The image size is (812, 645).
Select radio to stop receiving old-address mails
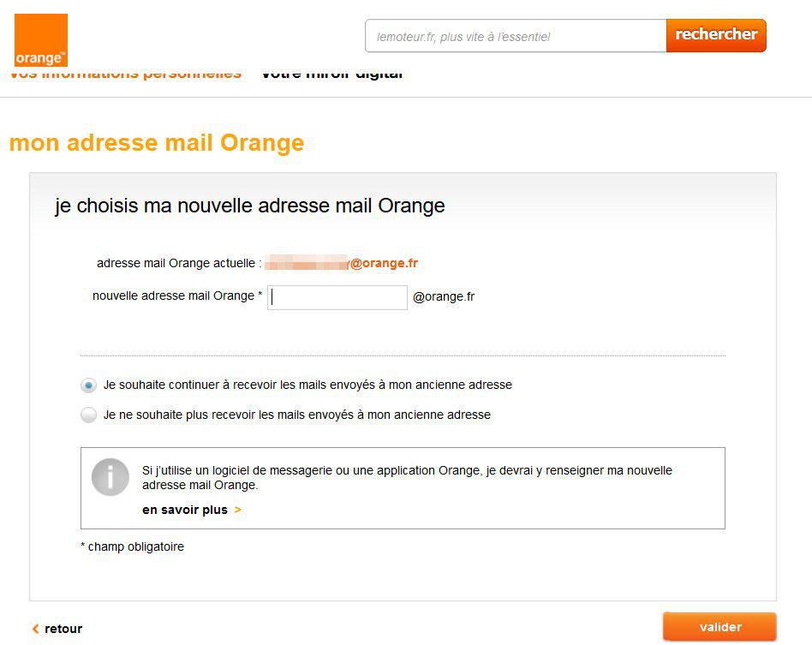tap(88, 415)
